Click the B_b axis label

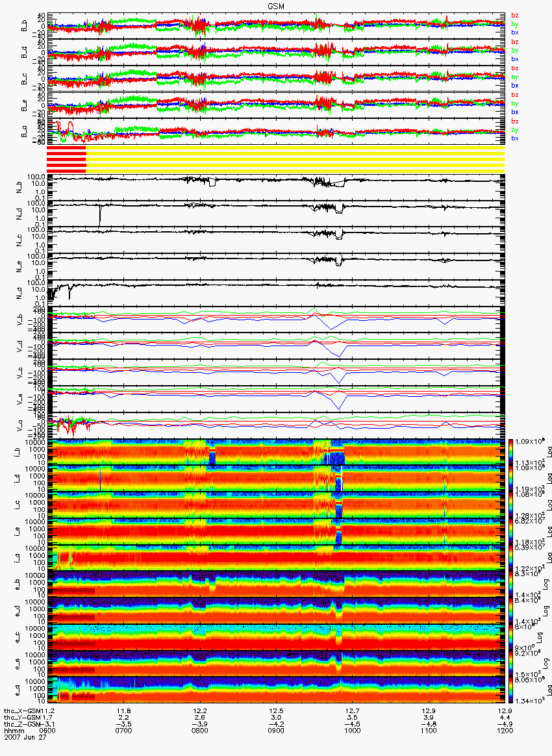click(x=24, y=26)
